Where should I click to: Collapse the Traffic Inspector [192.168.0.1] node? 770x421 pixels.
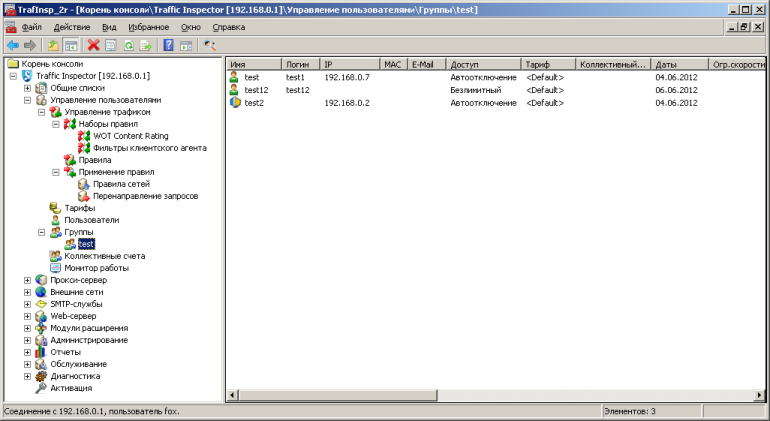pyautogui.click(x=13, y=76)
